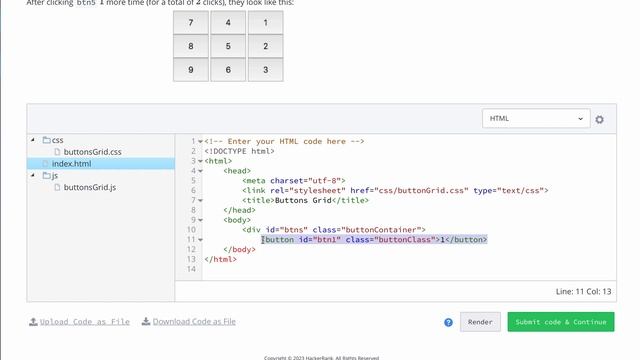
Task: Click the js folder icon
Action: (x=47, y=176)
